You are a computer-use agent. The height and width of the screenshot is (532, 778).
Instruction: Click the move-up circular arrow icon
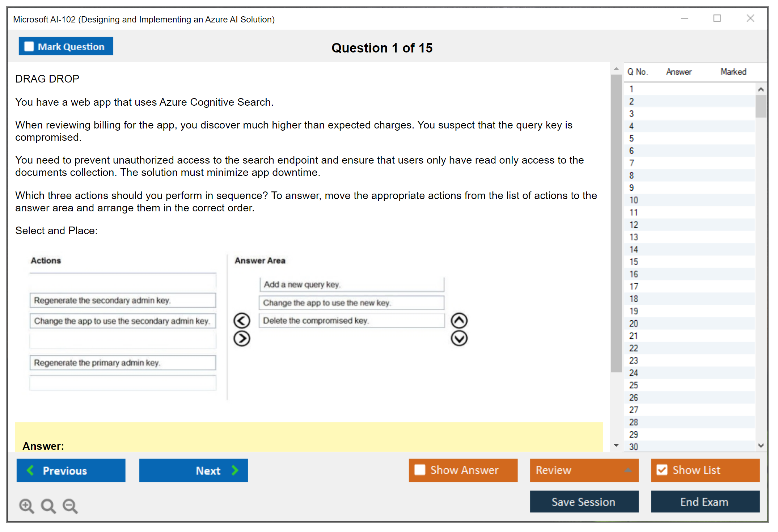coord(459,321)
